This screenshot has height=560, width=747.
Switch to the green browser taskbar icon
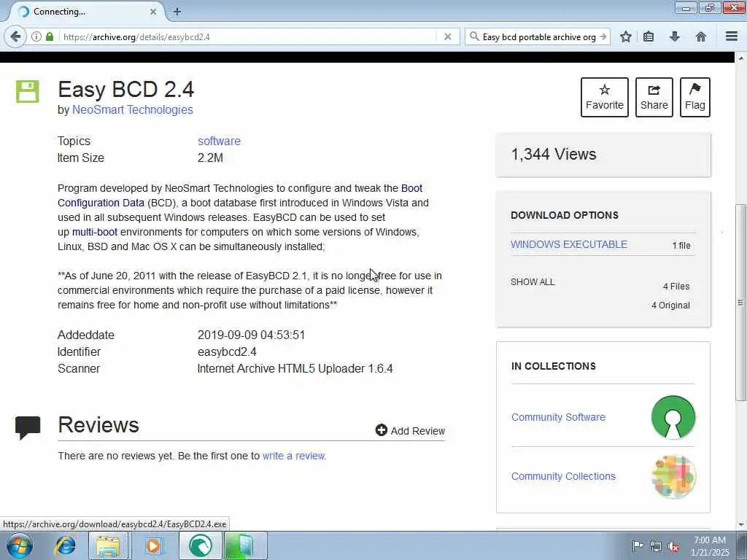(x=201, y=545)
